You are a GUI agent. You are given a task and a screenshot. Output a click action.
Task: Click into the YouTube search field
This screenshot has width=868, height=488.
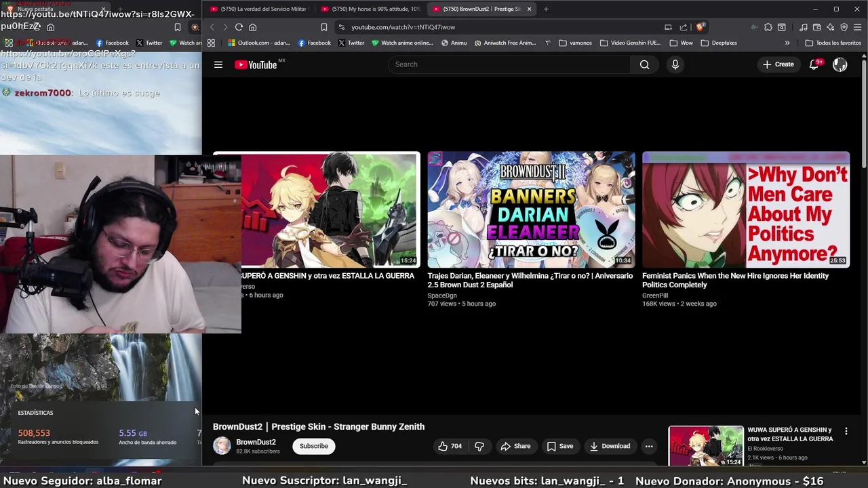point(509,64)
